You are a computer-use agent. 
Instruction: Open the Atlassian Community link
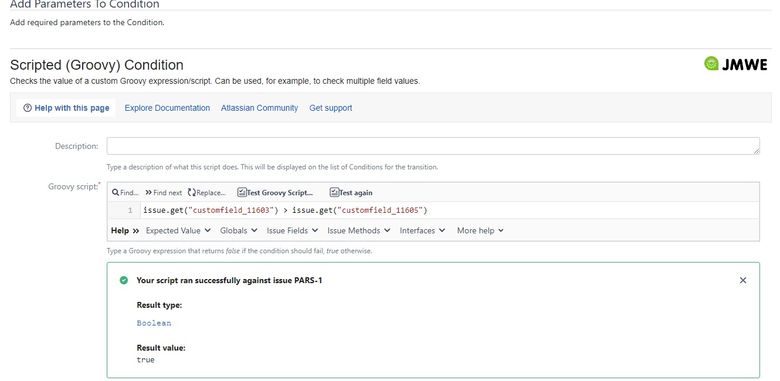click(x=259, y=108)
